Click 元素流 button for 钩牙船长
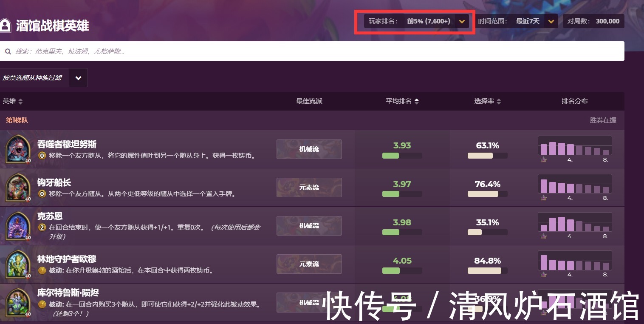644x324 pixels. pos(309,188)
